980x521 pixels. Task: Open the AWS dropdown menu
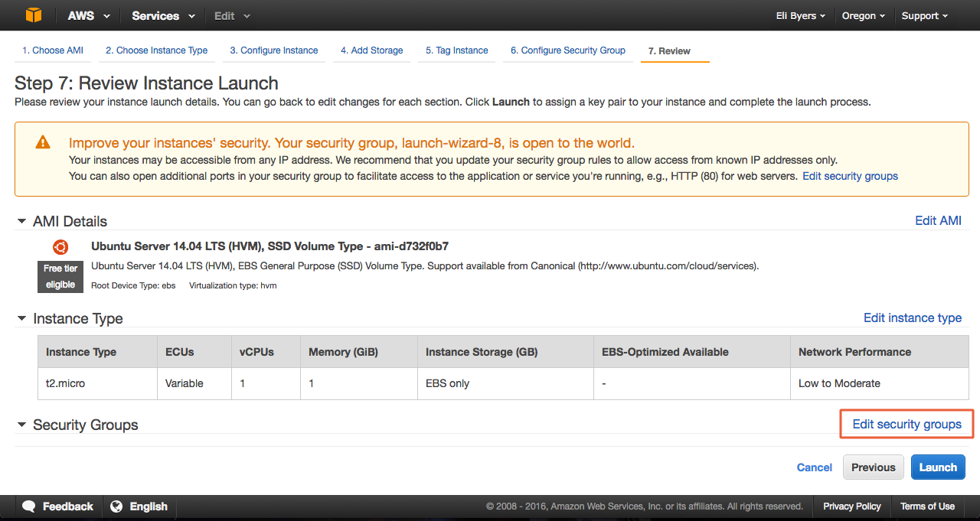(x=88, y=15)
